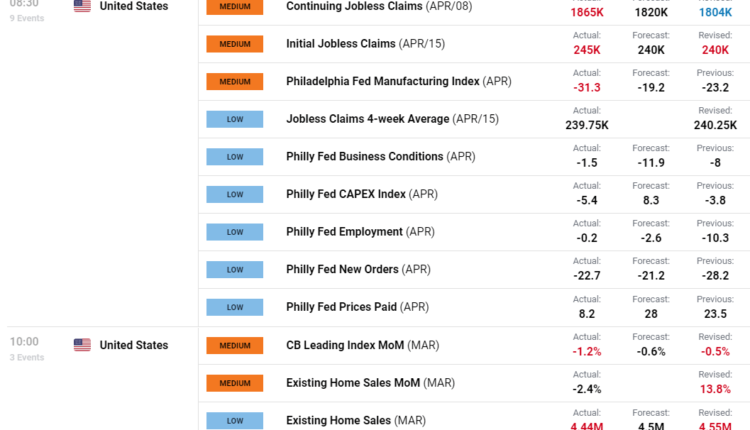Click the US flag beside the 08:30 events
Screen dimensions: 750x430
[x=82, y=6]
